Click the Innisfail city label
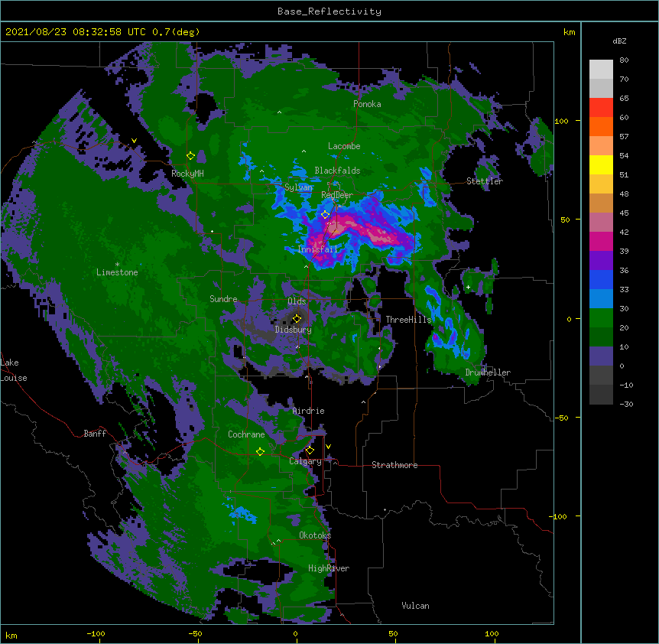The image size is (659, 644). tap(318, 249)
